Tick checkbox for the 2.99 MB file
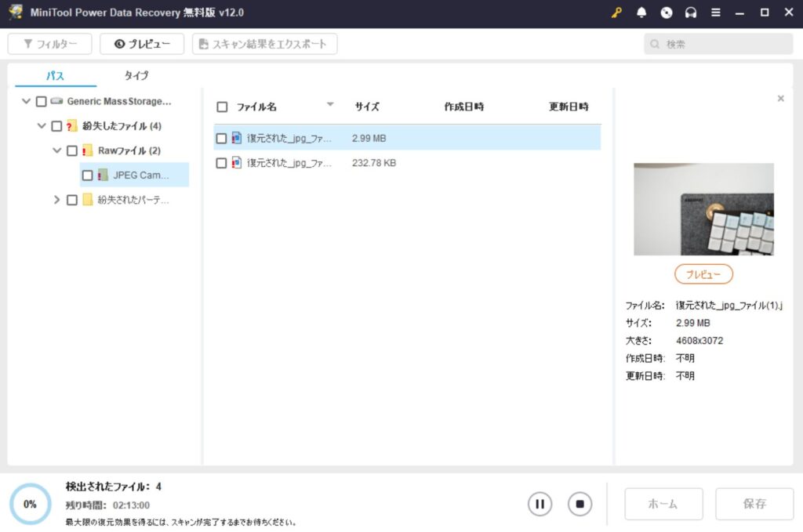The width and height of the screenshot is (803, 532). point(221,138)
